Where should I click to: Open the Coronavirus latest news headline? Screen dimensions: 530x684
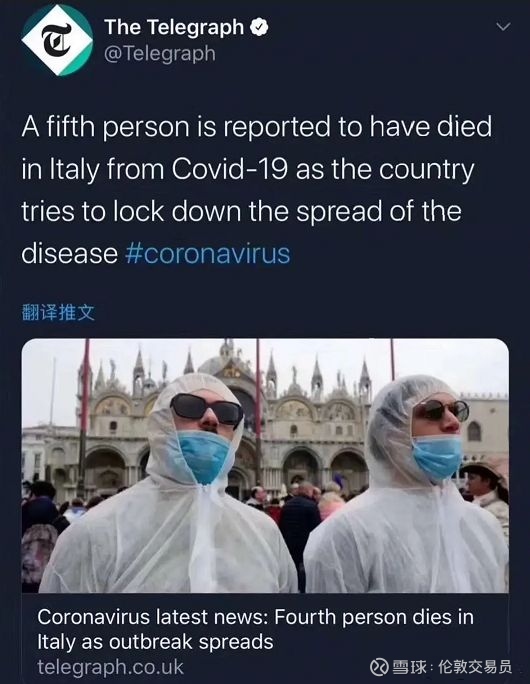255,629
